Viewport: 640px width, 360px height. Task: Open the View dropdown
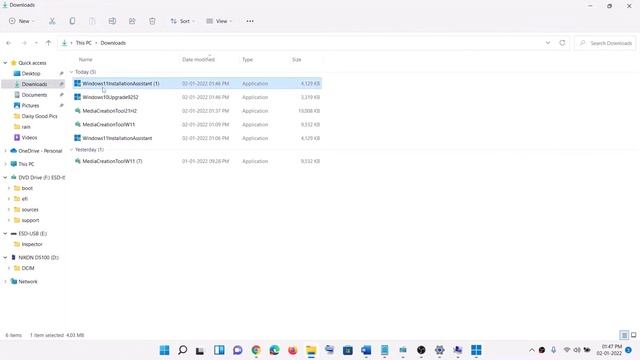[219, 21]
